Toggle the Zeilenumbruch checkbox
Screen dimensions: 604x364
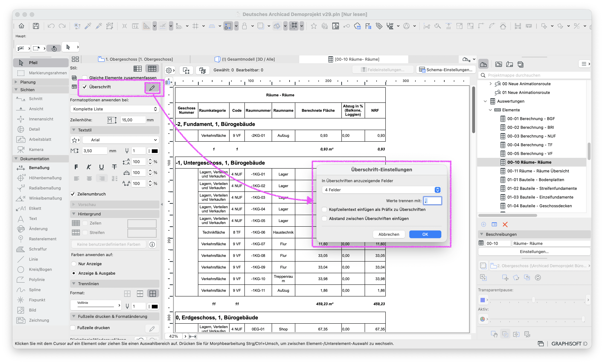[x=73, y=194]
